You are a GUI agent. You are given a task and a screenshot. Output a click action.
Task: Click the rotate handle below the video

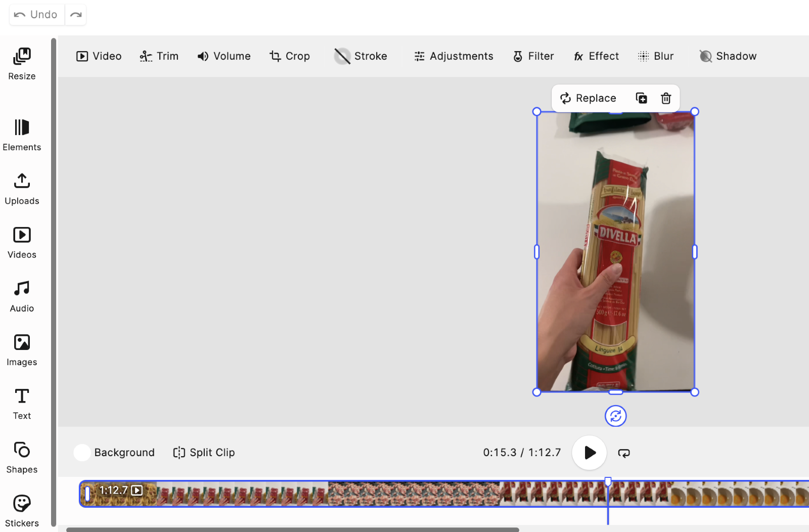pyautogui.click(x=616, y=416)
